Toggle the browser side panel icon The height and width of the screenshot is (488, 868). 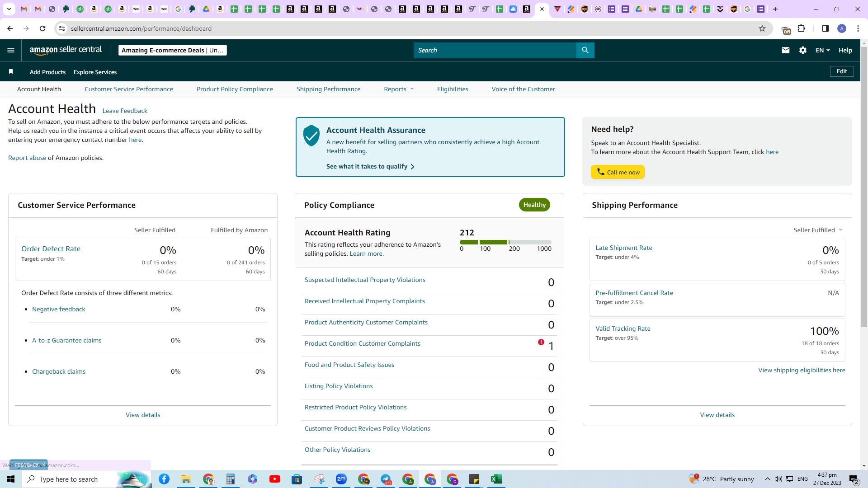click(x=825, y=28)
